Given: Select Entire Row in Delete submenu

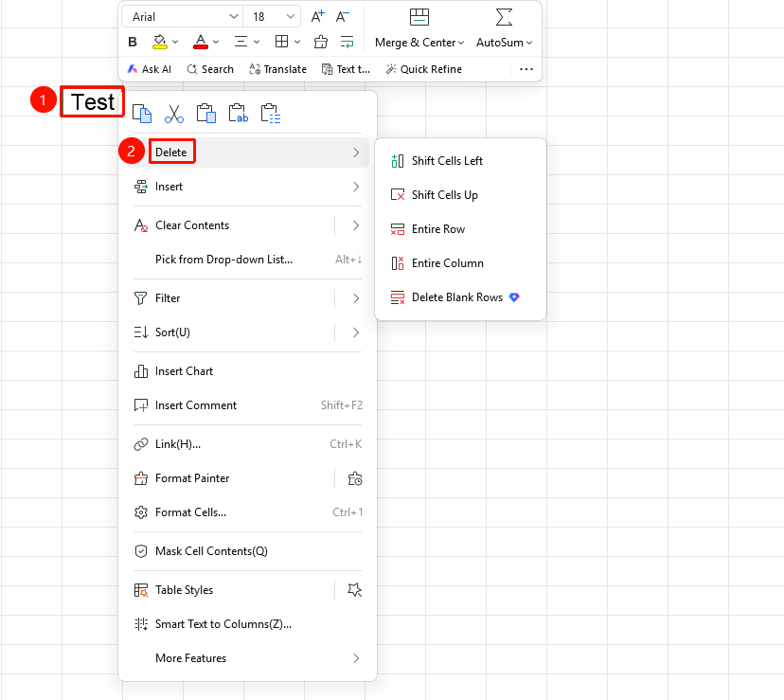Looking at the screenshot, I should click(x=460, y=228).
